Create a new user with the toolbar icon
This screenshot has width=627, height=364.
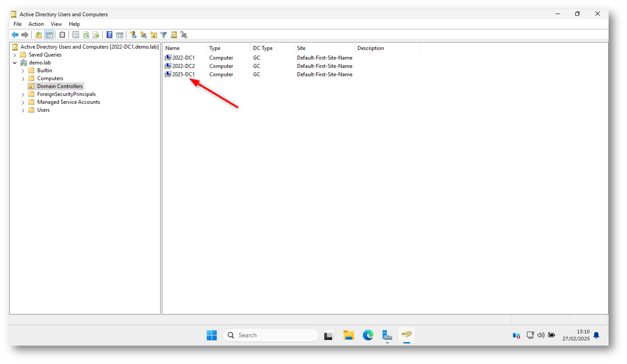coord(133,35)
